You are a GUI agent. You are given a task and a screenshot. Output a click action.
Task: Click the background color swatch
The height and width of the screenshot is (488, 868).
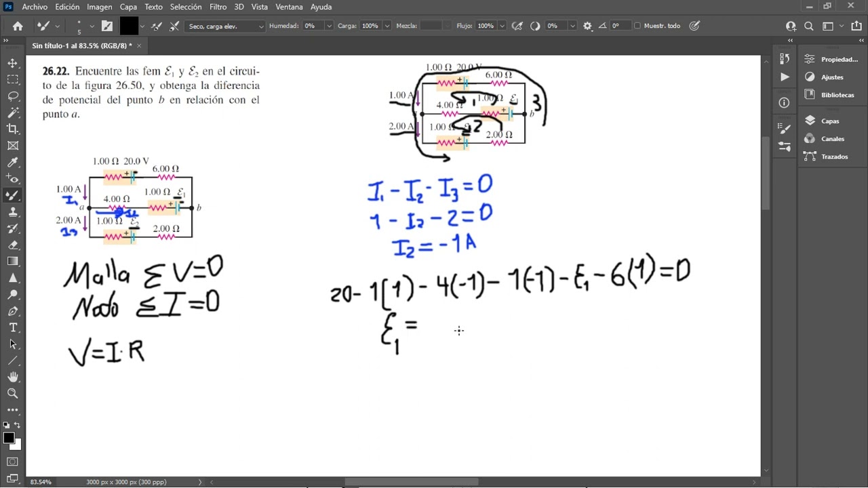[x=17, y=446]
